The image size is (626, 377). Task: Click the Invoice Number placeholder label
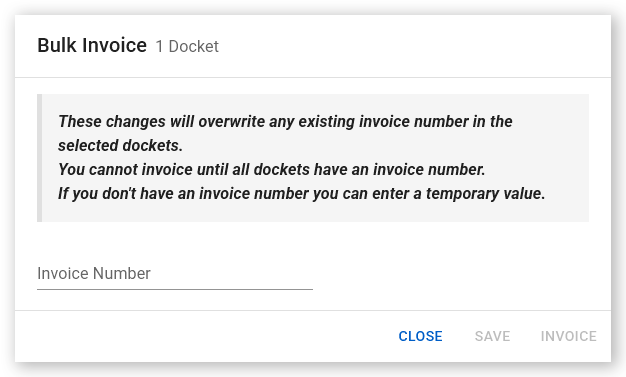coord(94,274)
